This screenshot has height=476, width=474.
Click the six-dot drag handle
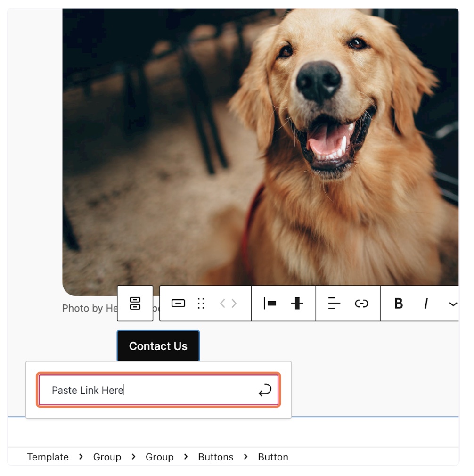[x=201, y=303]
